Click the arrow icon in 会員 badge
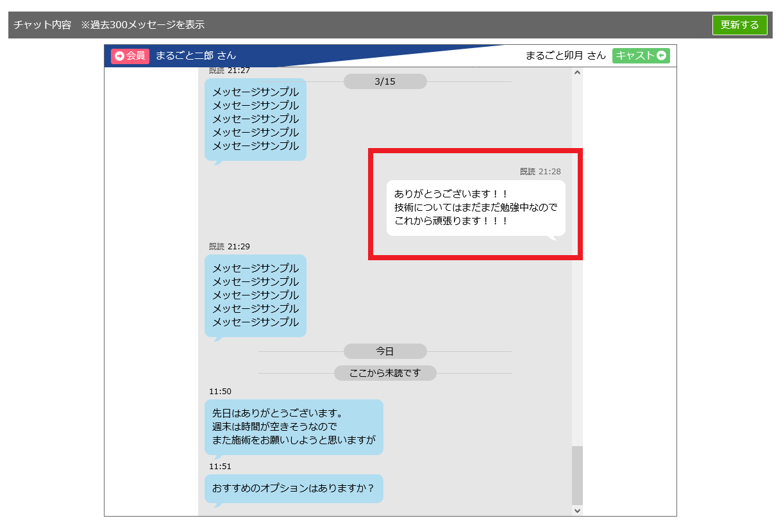Image resolution: width=781 pixels, height=532 pixels. pos(119,56)
